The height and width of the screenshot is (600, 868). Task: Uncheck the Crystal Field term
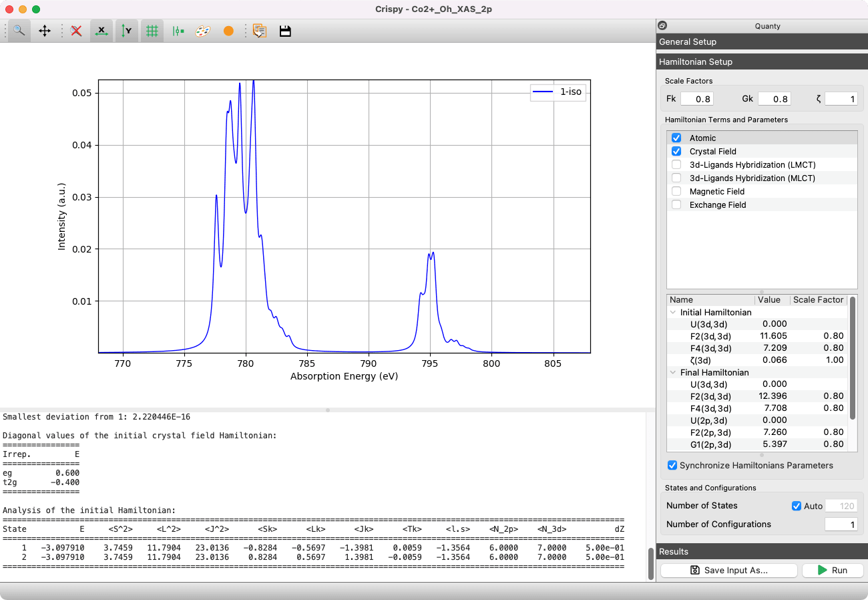676,151
